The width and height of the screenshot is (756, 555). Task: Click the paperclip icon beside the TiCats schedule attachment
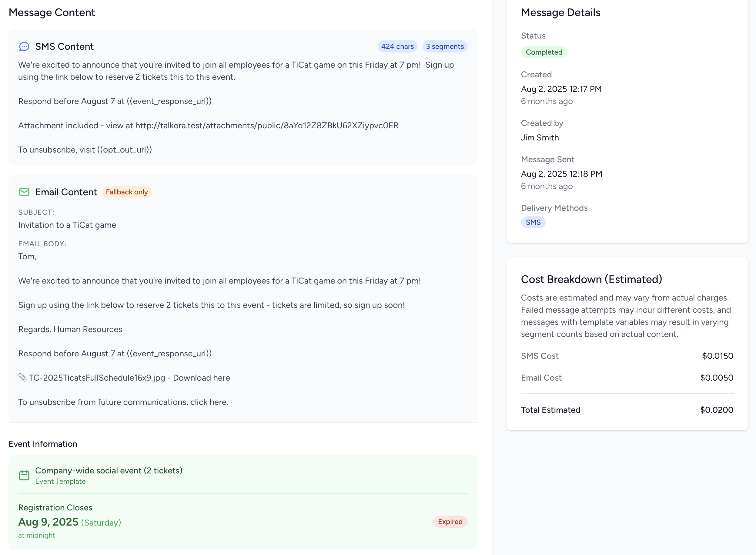22,378
